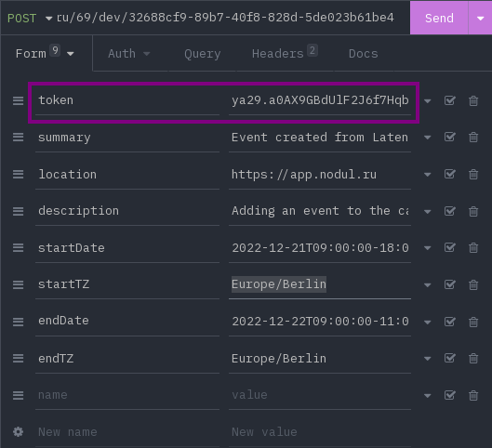Uncheck the location row checkbox

(x=449, y=174)
